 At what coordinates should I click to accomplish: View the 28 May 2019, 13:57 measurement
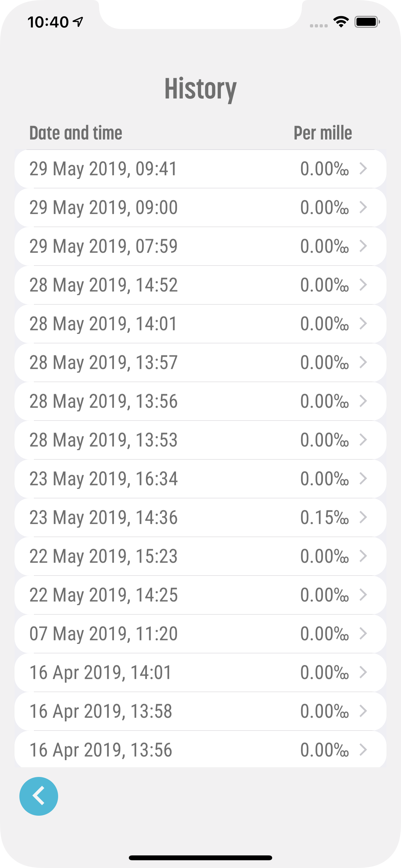tap(200, 362)
